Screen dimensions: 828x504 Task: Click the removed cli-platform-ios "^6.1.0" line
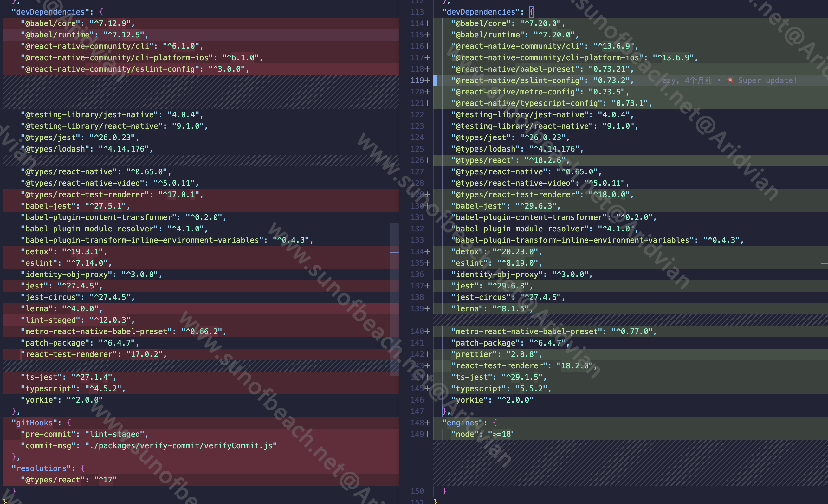coord(201,57)
